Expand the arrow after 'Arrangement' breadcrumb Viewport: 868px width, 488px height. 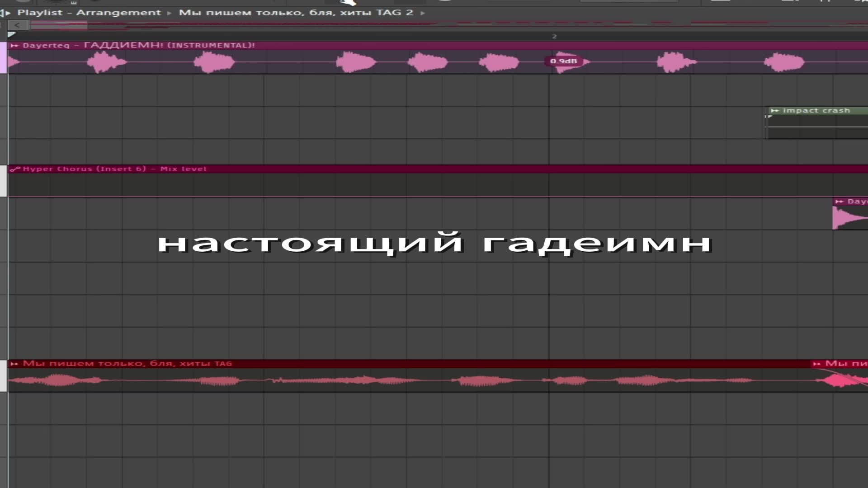(x=169, y=13)
